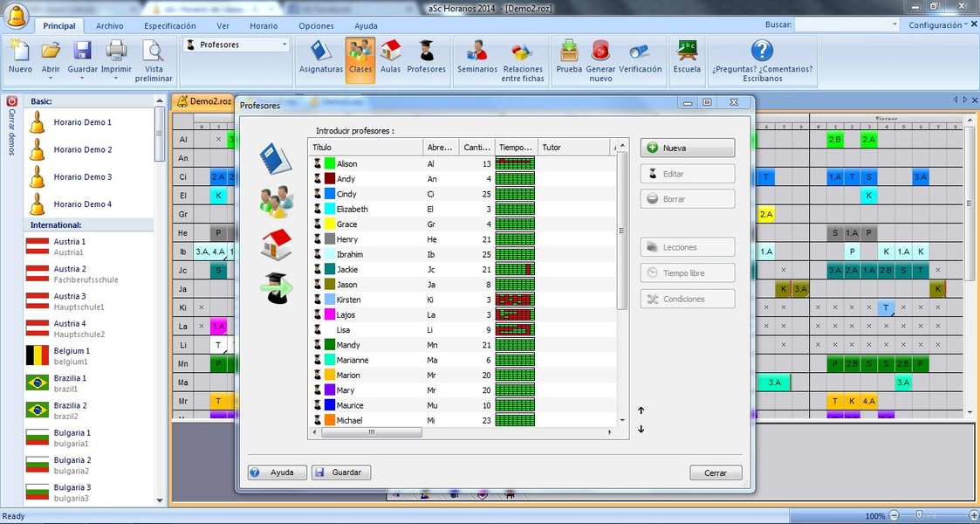Expand the Guardar dropdown arrow
The height and width of the screenshot is (524, 980).
[x=82, y=79]
